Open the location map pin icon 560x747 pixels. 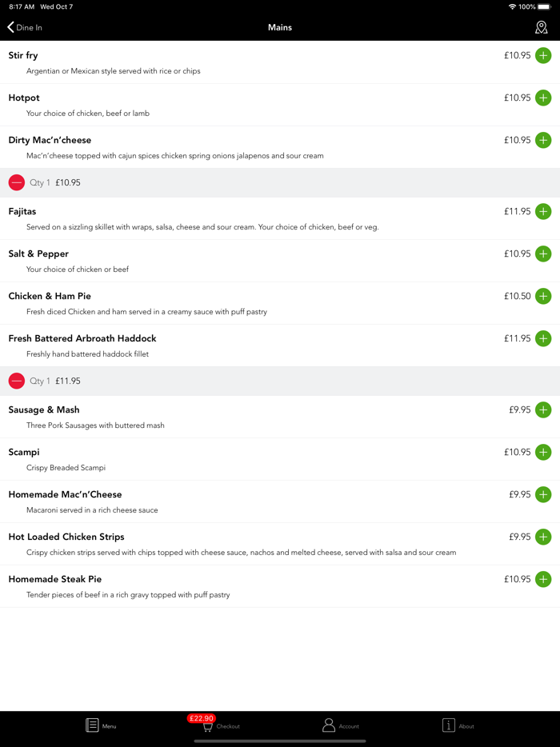click(x=542, y=27)
